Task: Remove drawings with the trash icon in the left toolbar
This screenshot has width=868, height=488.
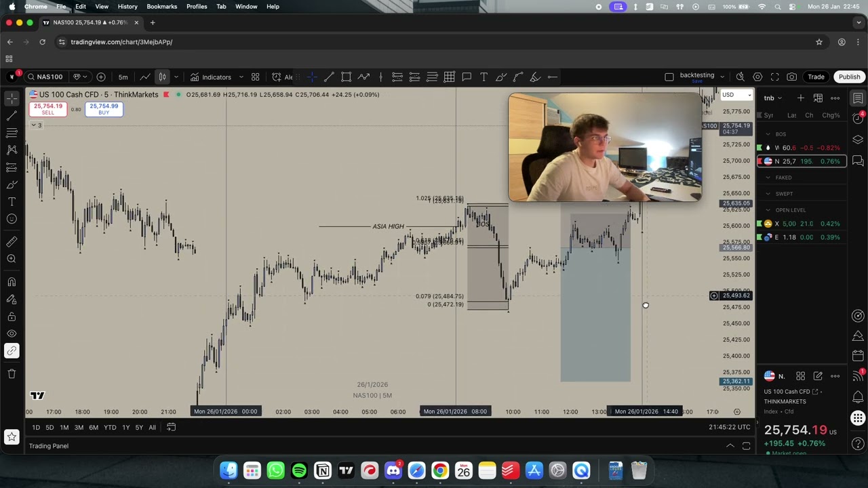Action: click(12, 373)
